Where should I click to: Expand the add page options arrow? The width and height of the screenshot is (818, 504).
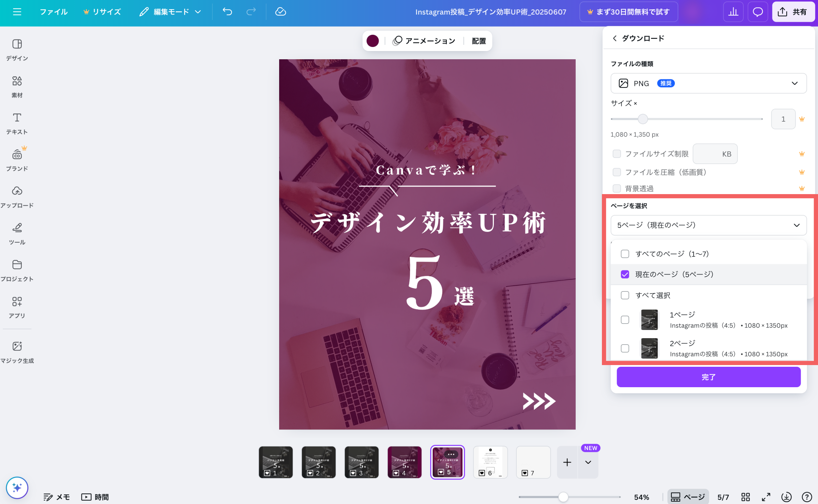(x=588, y=462)
